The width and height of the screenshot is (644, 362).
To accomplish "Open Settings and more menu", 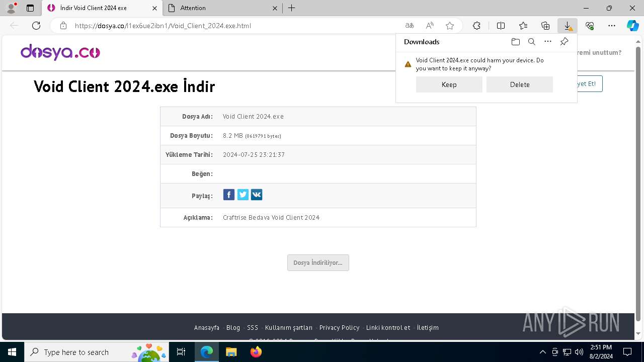I will pos(612,26).
